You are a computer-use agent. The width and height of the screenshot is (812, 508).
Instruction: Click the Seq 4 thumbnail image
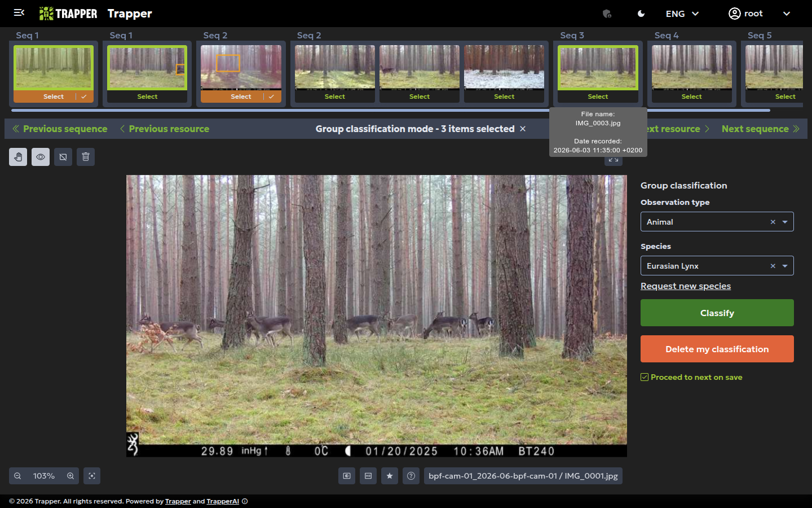[x=691, y=68]
